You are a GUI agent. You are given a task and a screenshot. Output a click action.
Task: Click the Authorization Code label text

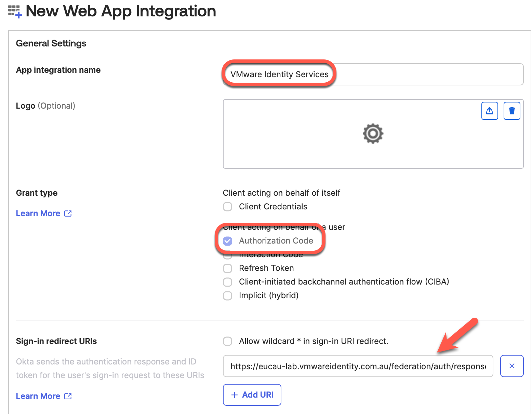[x=276, y=241]
